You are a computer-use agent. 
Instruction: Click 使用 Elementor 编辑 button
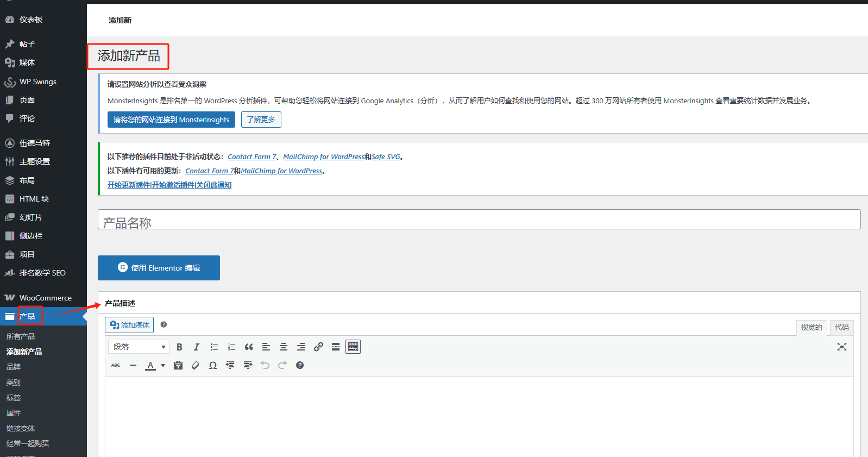pyautogui.click(x=159, y=268)
